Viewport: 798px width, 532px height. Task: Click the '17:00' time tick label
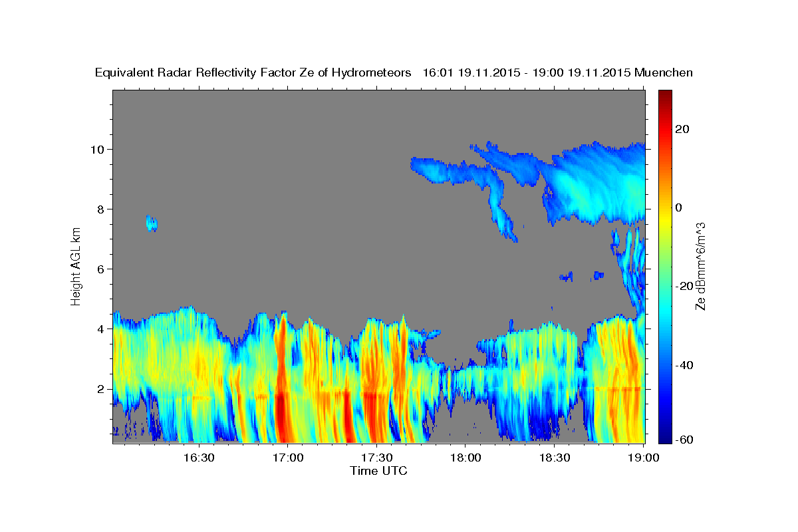click(x=288, y=458)
